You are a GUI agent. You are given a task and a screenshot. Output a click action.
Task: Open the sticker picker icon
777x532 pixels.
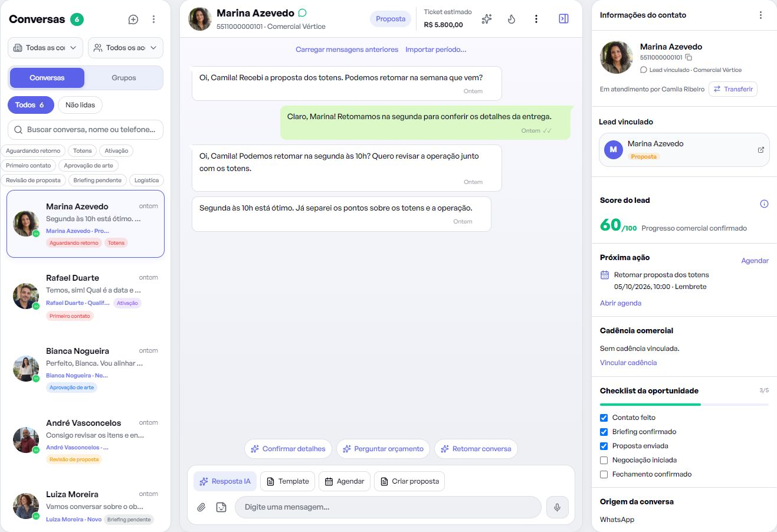click(x=221, y=507)
